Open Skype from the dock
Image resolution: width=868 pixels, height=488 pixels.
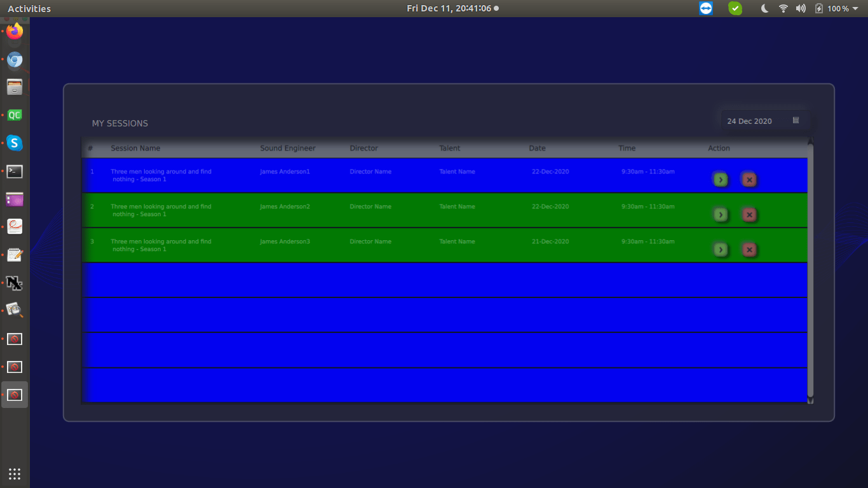point(14,143)
